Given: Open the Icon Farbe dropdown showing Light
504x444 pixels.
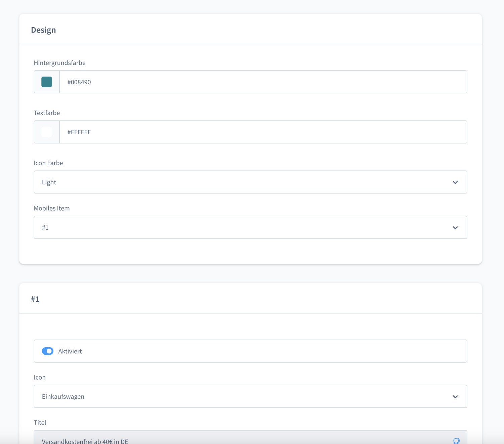Looking at the screenshot, I should click(250, 182).
